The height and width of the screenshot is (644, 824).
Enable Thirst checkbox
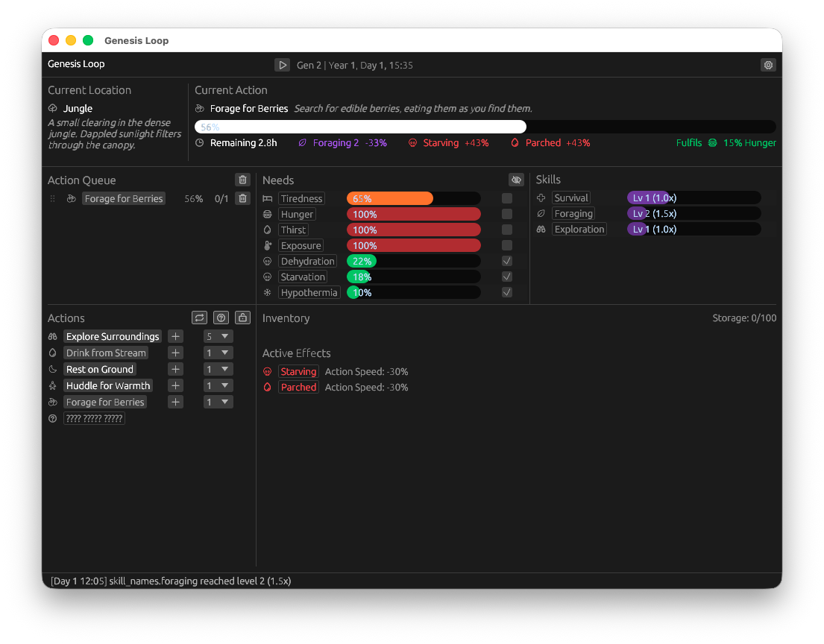point(507,230)
